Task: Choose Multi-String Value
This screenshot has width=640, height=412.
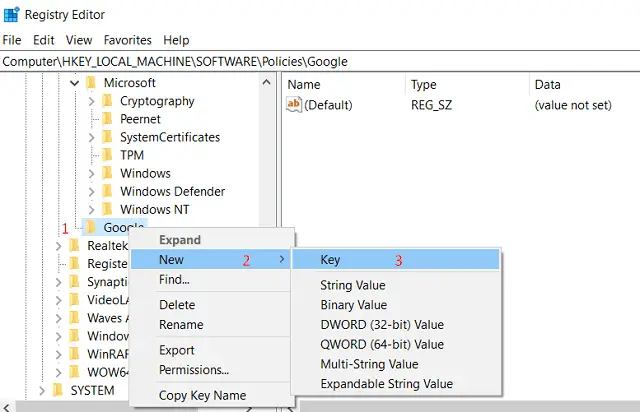Action: [x=369, y=364]
